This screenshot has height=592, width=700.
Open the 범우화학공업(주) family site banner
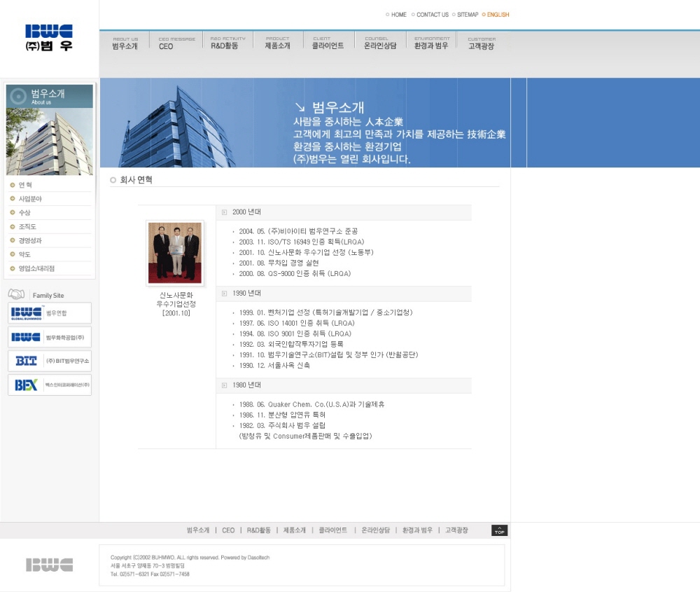tap(50, 337)
